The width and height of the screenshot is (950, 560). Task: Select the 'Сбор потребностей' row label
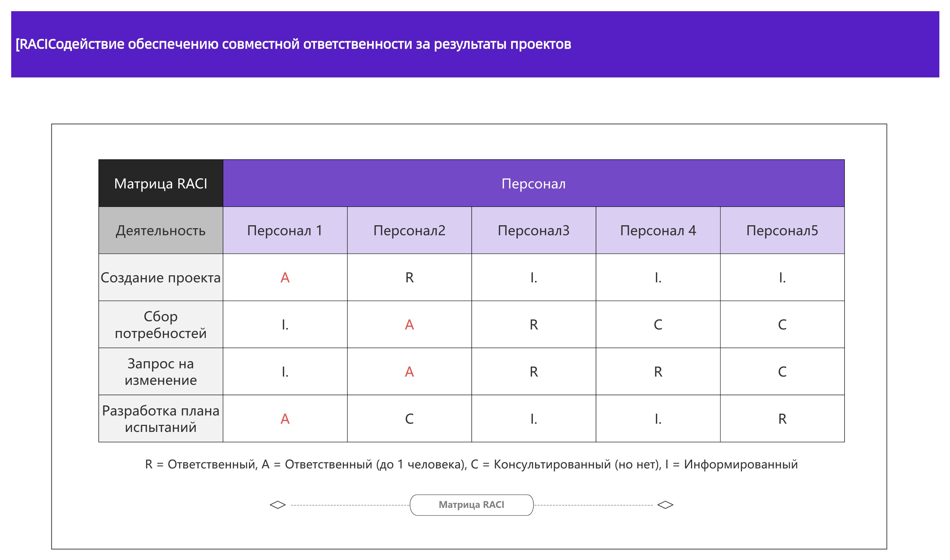click(x=161, y=324)
